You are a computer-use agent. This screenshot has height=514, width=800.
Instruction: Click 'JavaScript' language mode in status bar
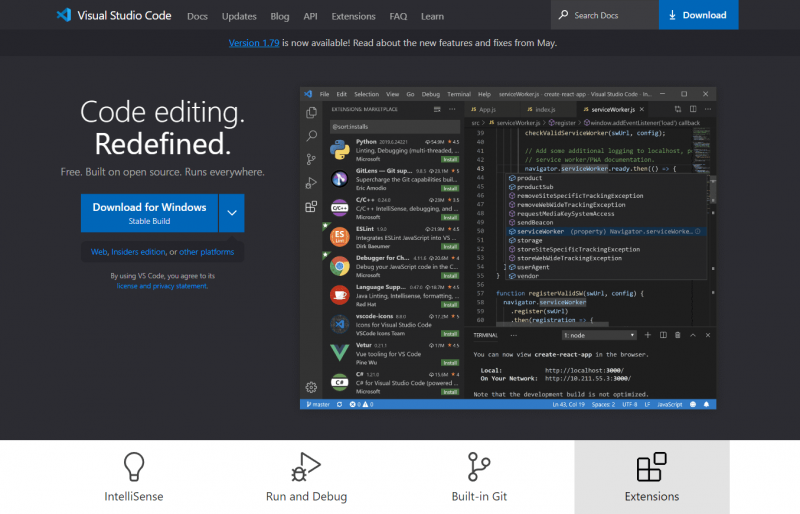pyautogui.click(x=669, y=404)
